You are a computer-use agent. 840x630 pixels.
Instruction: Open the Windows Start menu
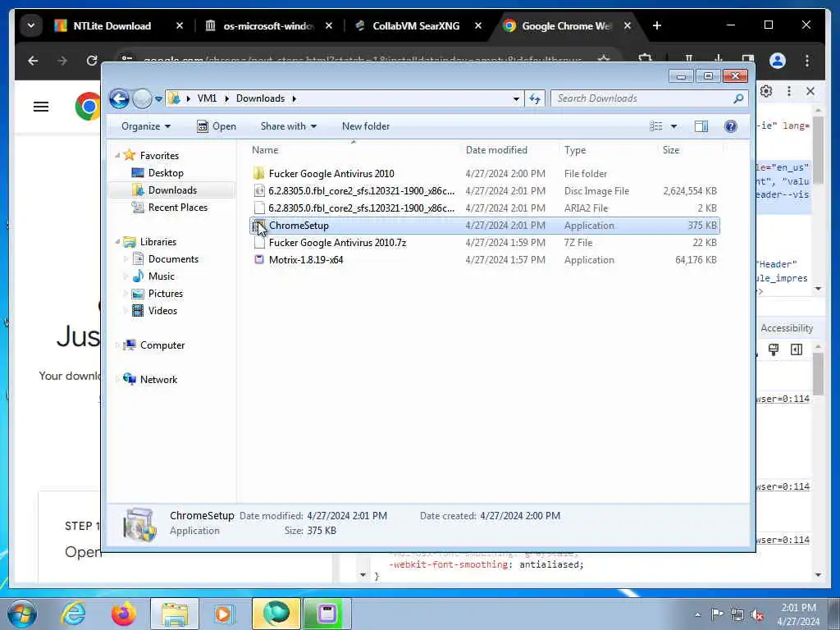[21, 614]
